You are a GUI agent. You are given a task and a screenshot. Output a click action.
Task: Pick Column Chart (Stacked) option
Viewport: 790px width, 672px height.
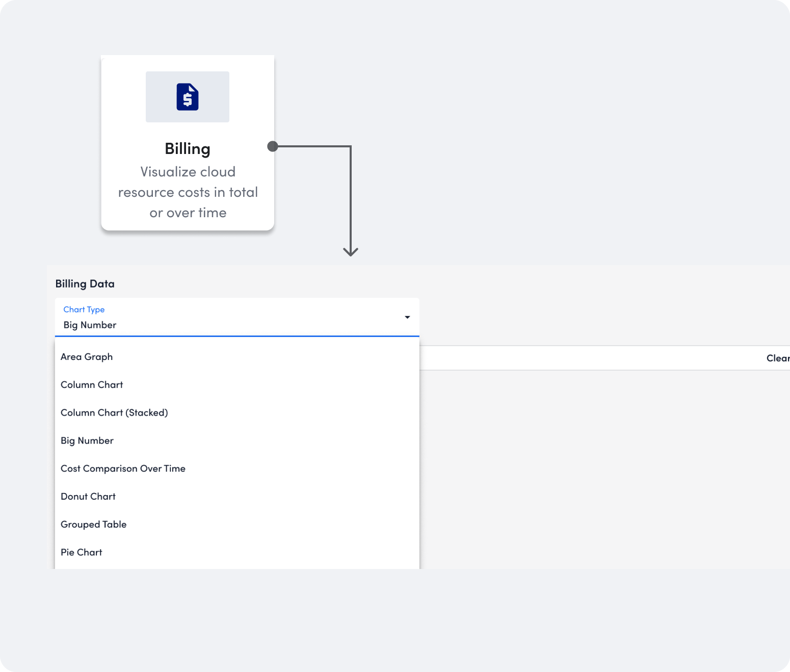click(237, 413)
